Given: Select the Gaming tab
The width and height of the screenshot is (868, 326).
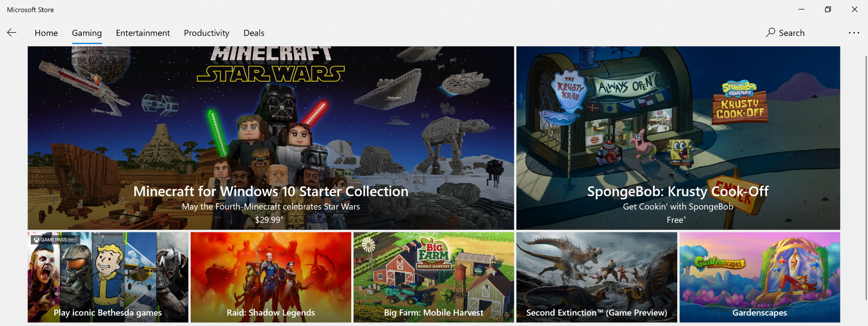Looking at the screenshot, I should (87, 33).
